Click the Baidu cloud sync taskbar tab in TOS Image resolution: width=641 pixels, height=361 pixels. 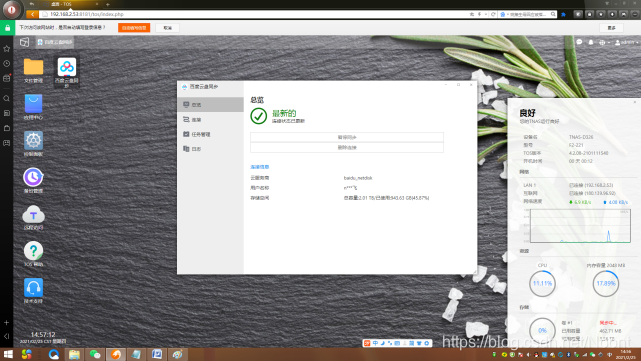point(55,42)
